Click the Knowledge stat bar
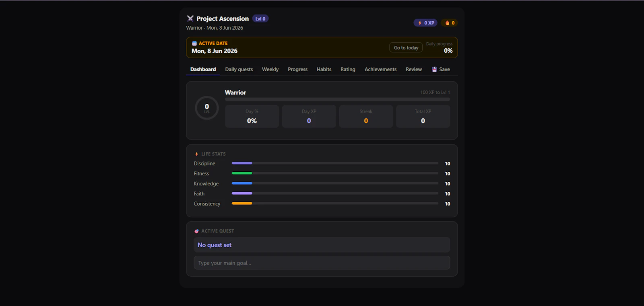The width and height of the screenshot is (644, 306). (335, 183)
